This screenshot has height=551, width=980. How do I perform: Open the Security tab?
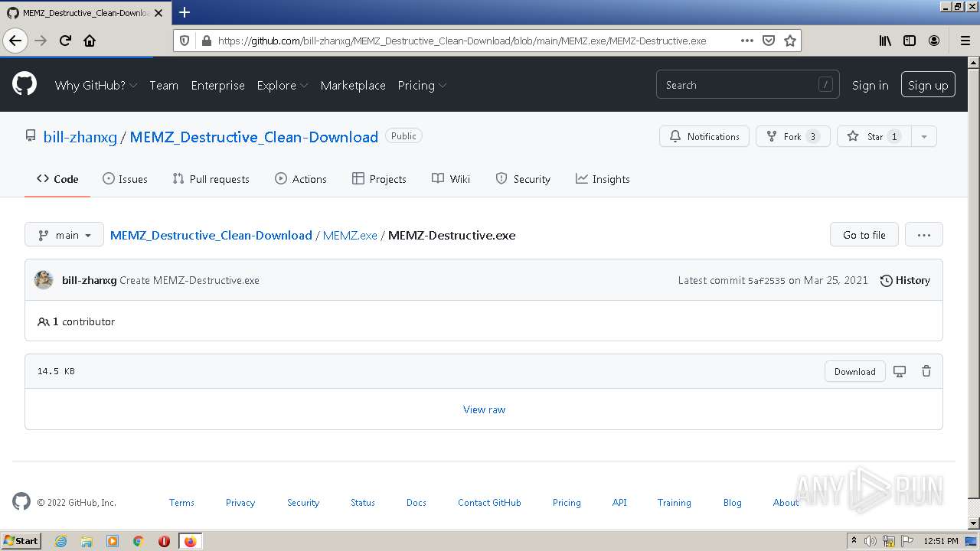point(523,179)
